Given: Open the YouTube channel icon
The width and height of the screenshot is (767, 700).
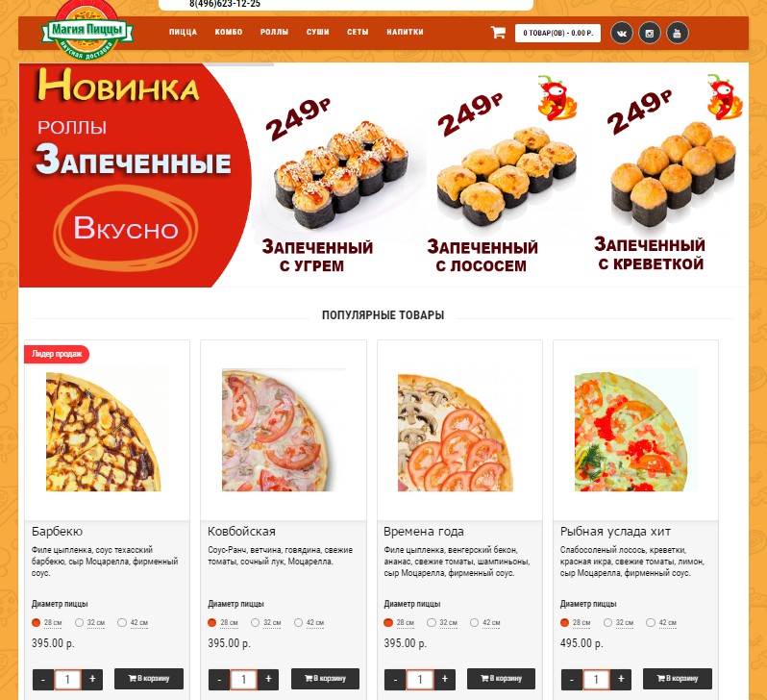Looking at the screenshot, I should tap(678, 34).
